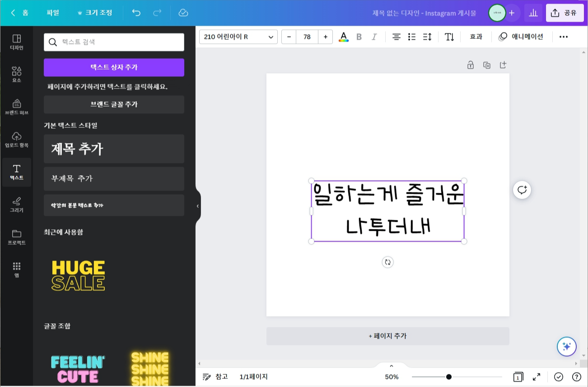588x387 pixels.
Task: Click + 페이지 추가 bar
Action: pos(387,336)
